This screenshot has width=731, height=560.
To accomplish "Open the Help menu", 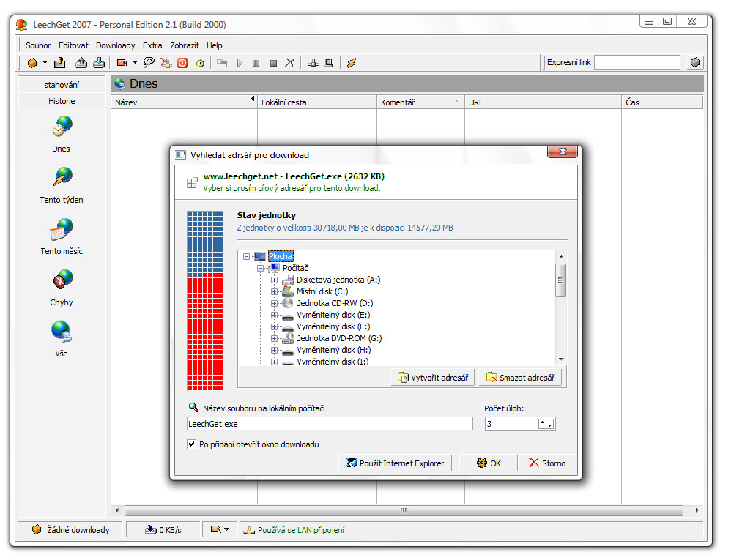I will pos(215,45).
